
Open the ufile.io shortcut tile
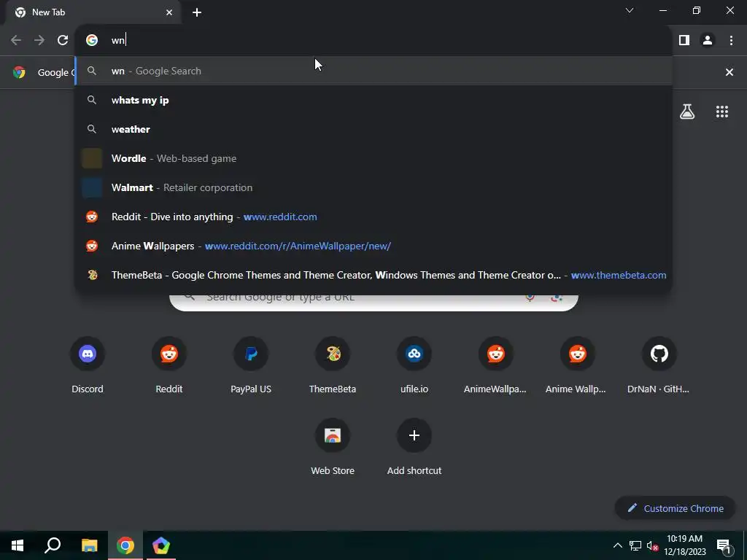(x=414, y=366)
